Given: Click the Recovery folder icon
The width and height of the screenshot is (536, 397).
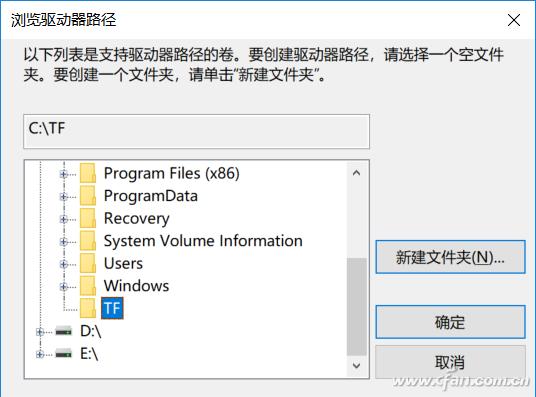Looking at the screenshot, I should point(88,218).
